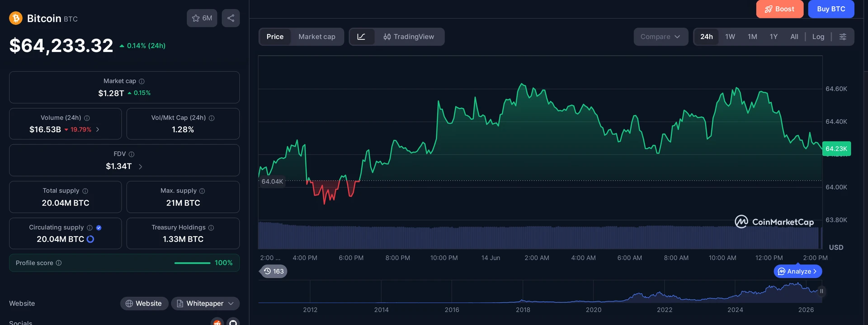Select the 1M time range

(752, 37)
